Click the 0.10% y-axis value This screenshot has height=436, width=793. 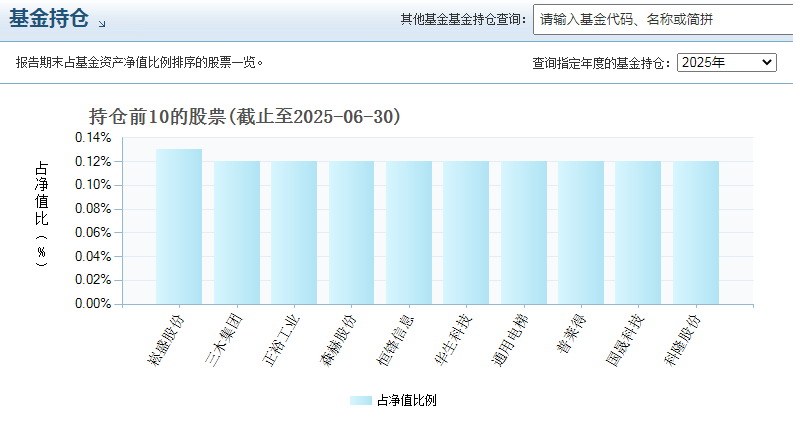[93, 185]
